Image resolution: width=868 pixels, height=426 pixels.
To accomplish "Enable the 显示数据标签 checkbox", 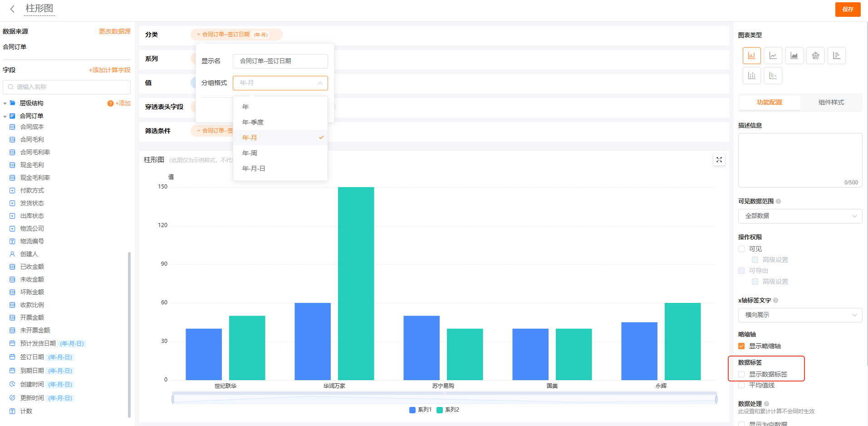I will pyautogui.click(x=741, y=374).
